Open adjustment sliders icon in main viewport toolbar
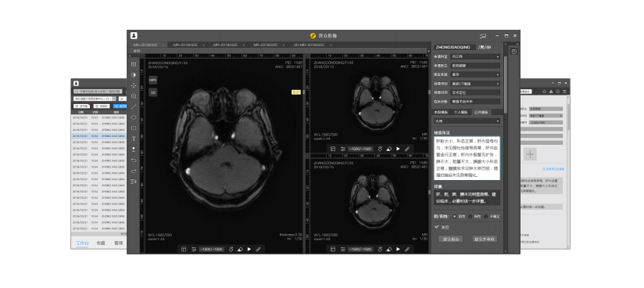The width and height of the screenshot is (644, 288). [194, 250]
